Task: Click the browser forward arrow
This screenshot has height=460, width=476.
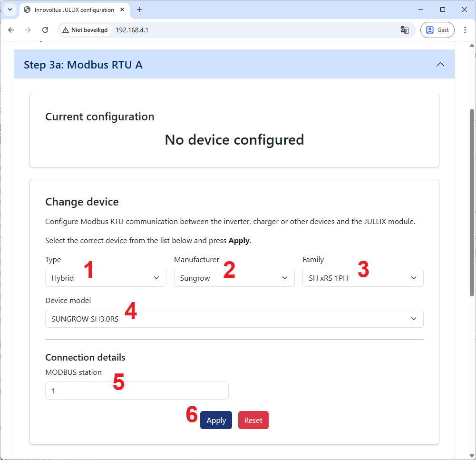Action: click(28, 30)
